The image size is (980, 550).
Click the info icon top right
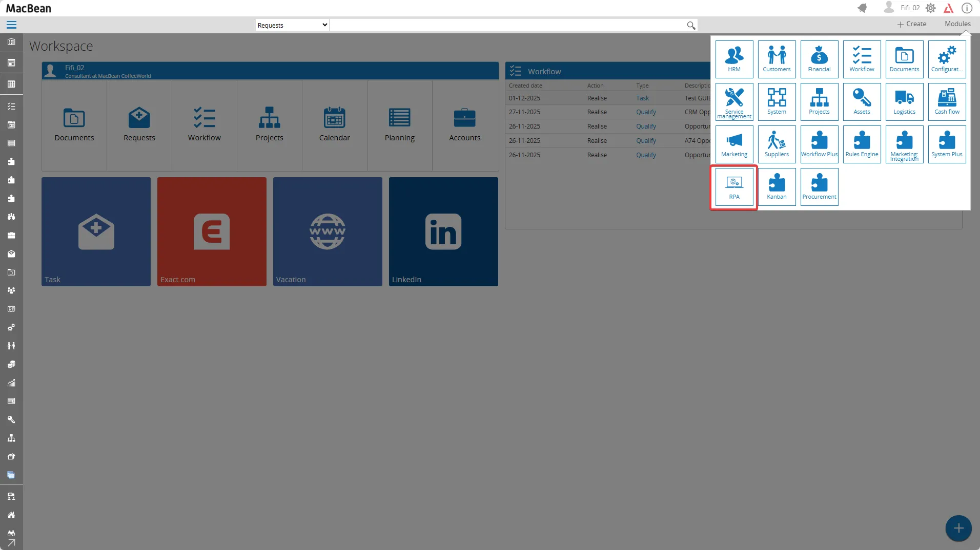tap(968, 8)
